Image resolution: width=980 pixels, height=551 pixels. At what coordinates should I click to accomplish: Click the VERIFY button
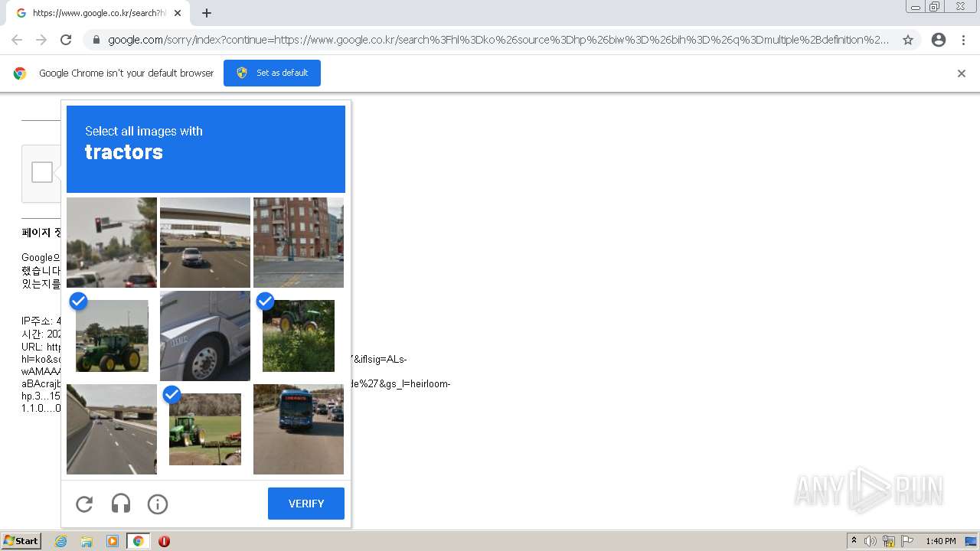(306, 504)
